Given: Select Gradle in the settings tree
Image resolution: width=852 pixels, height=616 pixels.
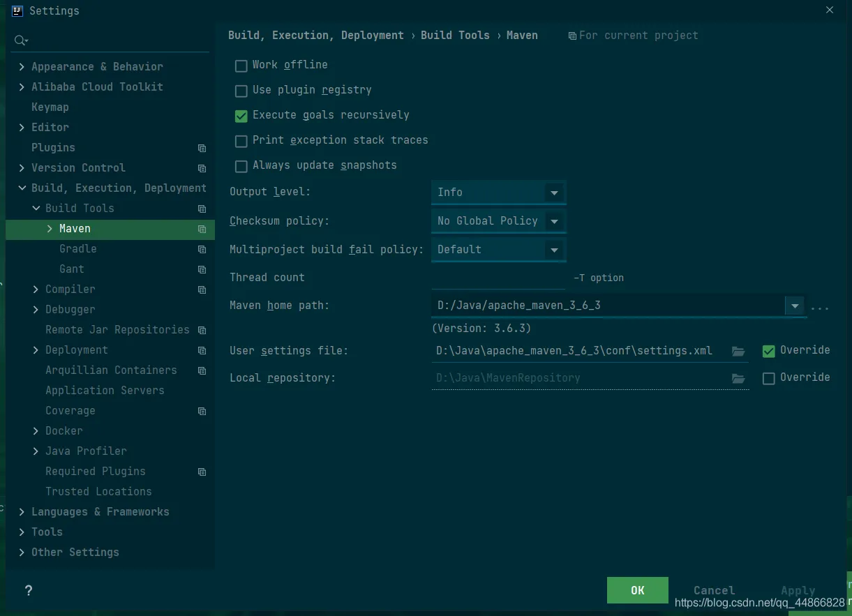Looking at the screenshot, I should (x=78, y=249).
